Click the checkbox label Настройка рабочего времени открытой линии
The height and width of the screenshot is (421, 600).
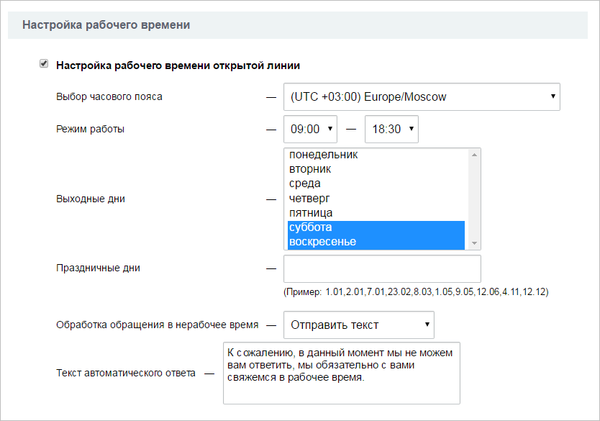[178, 65]
